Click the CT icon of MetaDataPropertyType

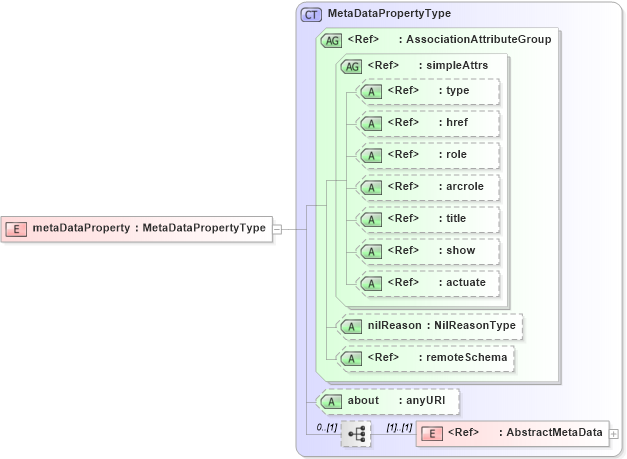311,15
